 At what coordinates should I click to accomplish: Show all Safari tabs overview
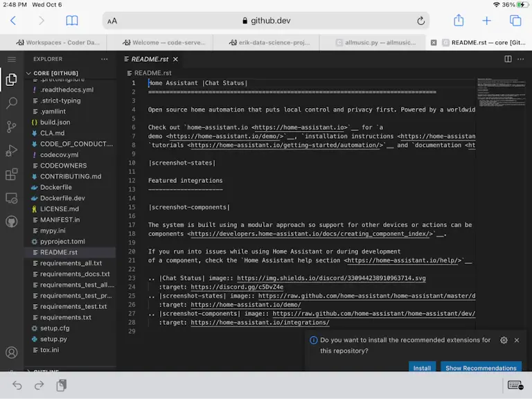point(515,21)
